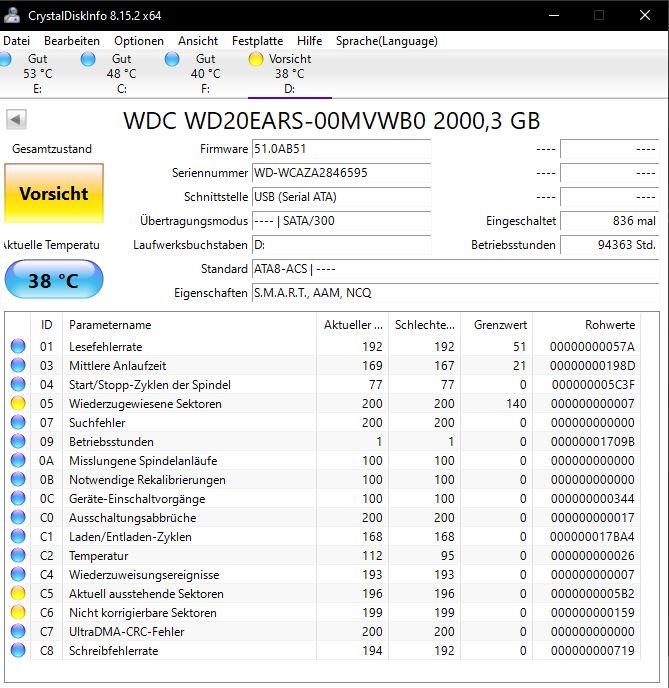Click the Standard field ATA8-ACS

(455, 269)
